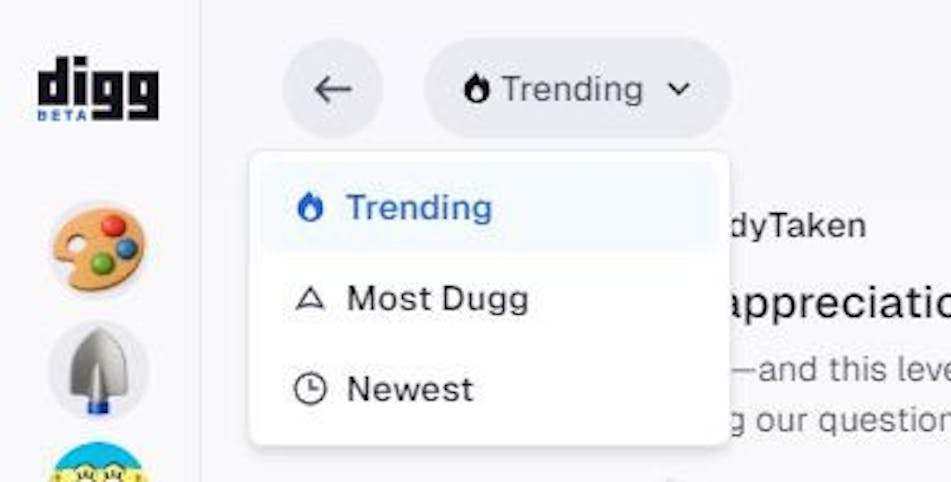Screen dimensions: 951x482
Task: Click the clock icon beside Newest
Action: [310, 389]
